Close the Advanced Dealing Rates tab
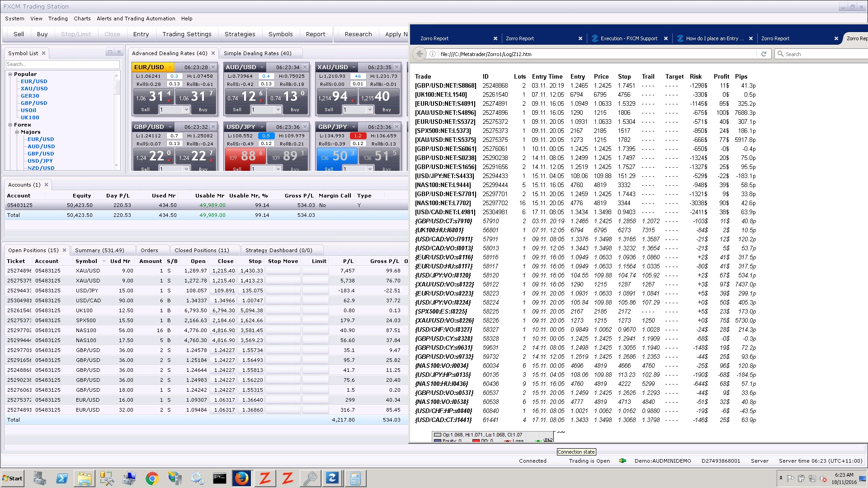This screenshot has width=868, height=488. 213,53
